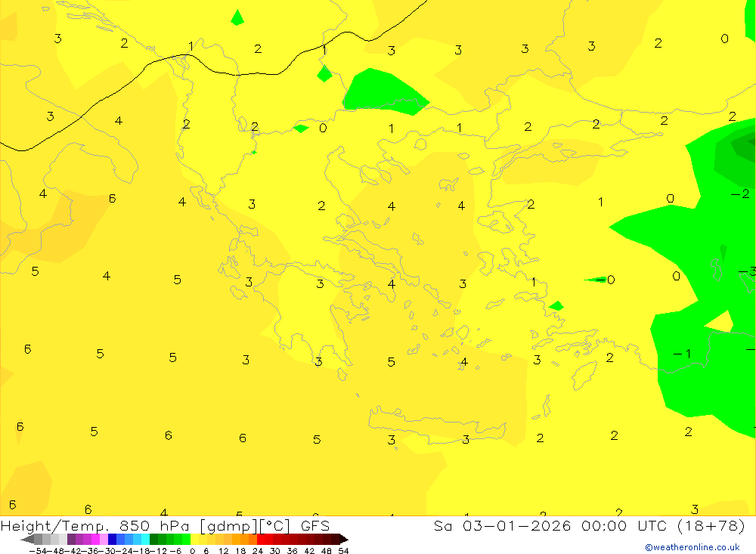Click the -0 temperature value on the map
Screen dimensions: 756x554
pyautogui.click(x=606, y=280)
